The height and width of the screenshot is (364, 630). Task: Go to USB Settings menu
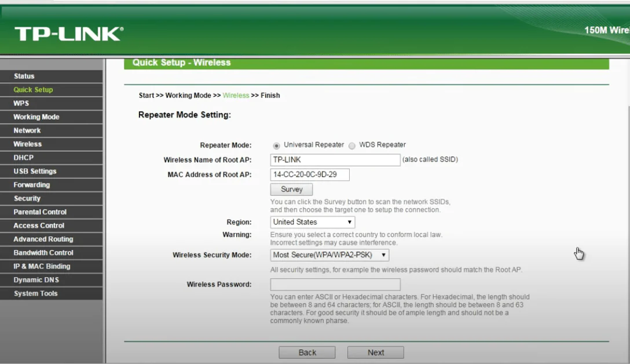point(35,171)
